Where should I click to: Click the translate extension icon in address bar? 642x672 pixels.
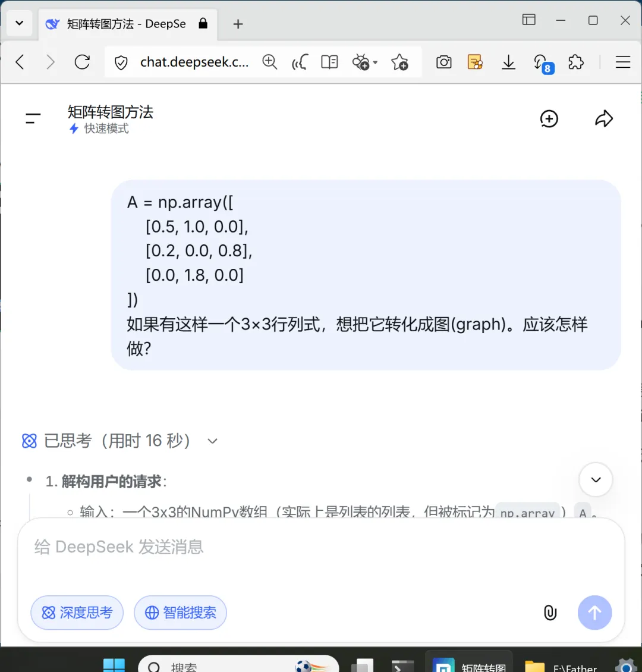(x=361, y=62)
